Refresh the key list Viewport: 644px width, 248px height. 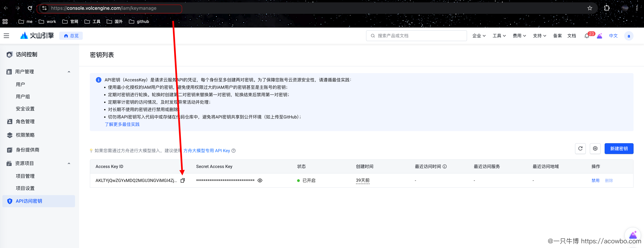(580, 149)
